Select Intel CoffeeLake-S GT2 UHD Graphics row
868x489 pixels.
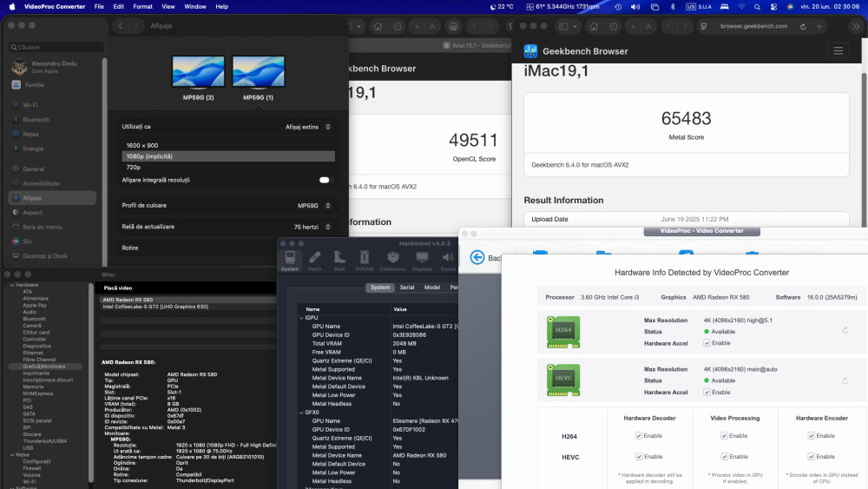click(187, 307)
